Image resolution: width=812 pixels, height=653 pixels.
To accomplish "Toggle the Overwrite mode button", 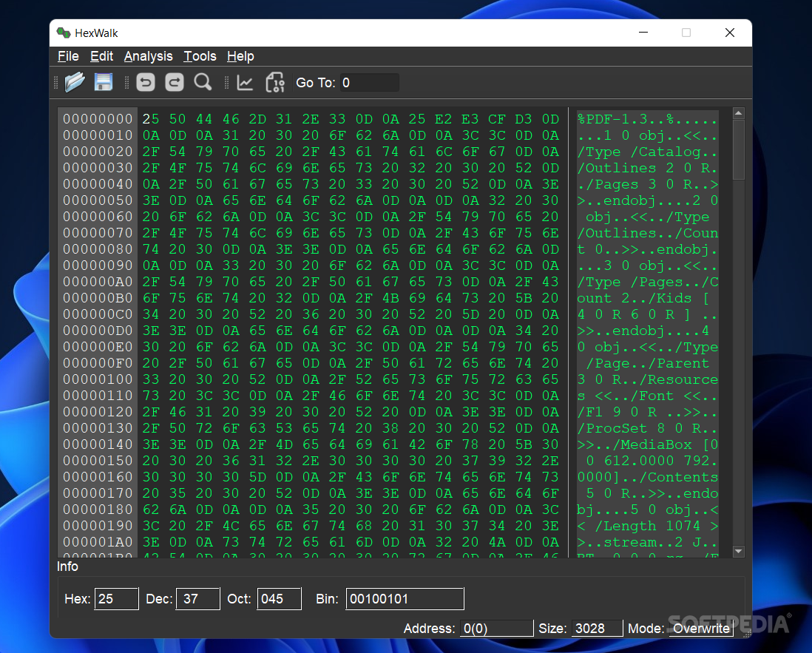I will point(701,628).
